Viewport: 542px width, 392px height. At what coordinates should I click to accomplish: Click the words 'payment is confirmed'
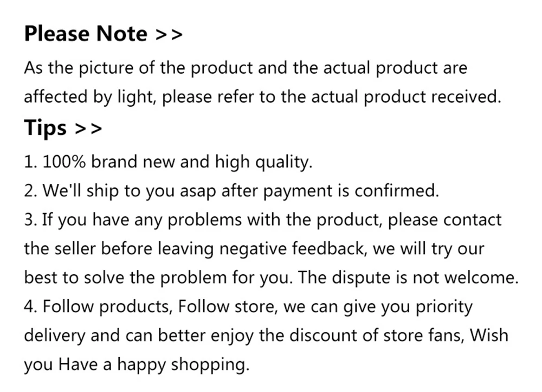point(351,191)
